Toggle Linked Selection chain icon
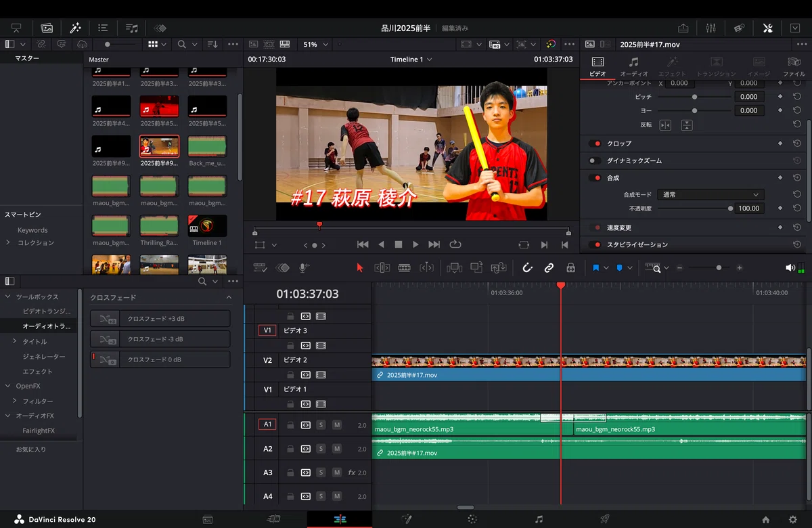The width and height of the screenshot is (812, 528). (x=549, y=267)
